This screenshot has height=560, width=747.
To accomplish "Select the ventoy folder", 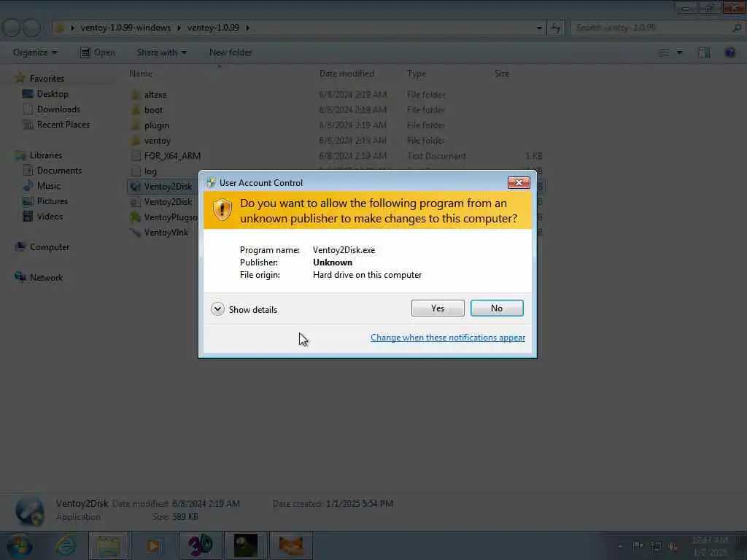I will (158, 141).
